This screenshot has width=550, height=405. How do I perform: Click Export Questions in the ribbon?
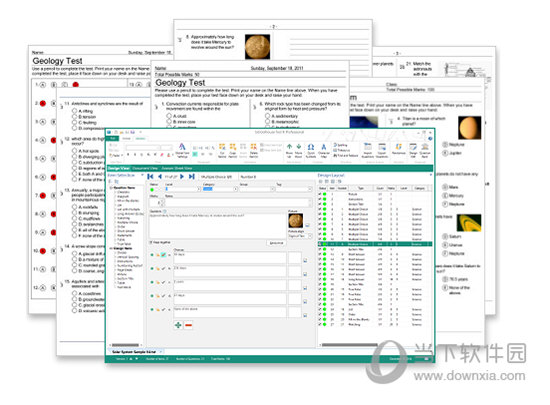(382, 150)
